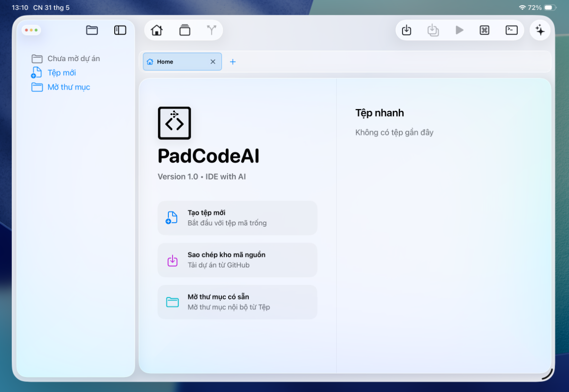This screenshot has height=392, width=569.
Task: Click the battery indicator at 72%
Action: (550, 8)
